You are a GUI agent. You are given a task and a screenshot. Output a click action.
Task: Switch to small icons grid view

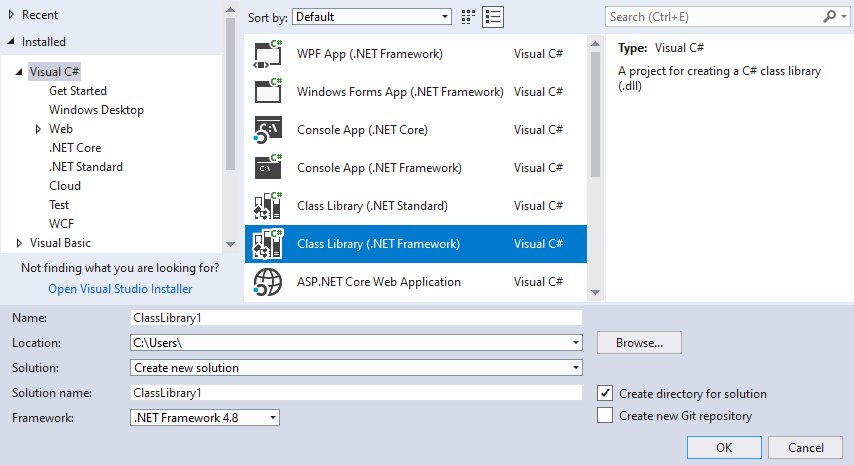(468, 17)
